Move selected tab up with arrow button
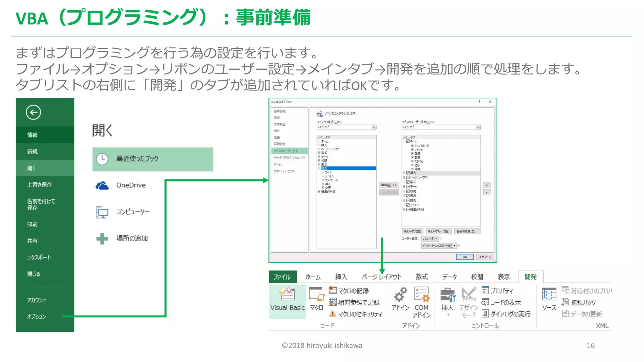The width and height of the screenshot is (644, 362). [x=487, y=185]
